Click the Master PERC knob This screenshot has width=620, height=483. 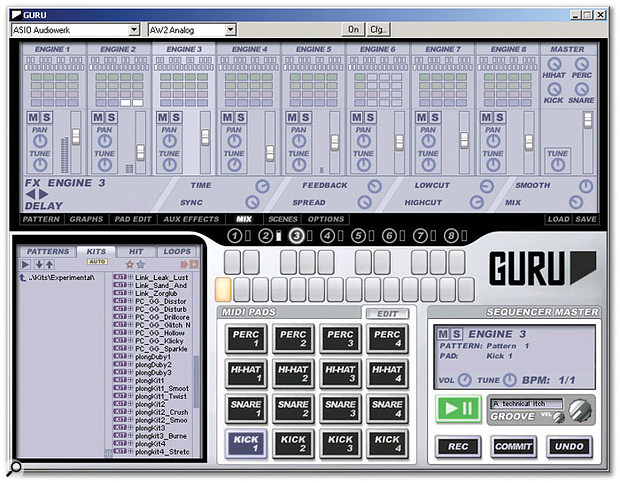(582, 64)
